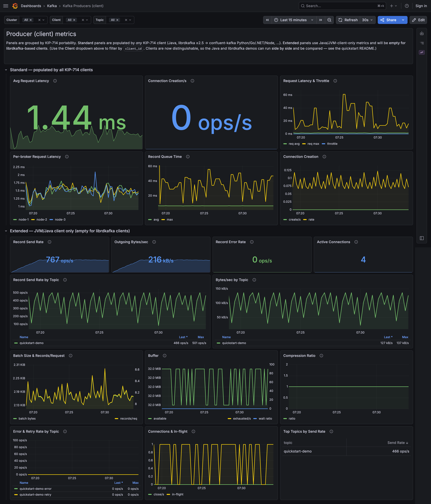Click the plus new item icon
The image size is (431, 504).
click(x=391, y=6)
